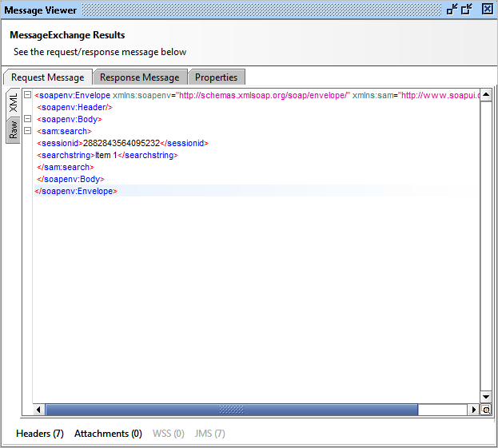Close the Message Viewer window
This screenshot has height=448, width=498.
tap(487, 9)
